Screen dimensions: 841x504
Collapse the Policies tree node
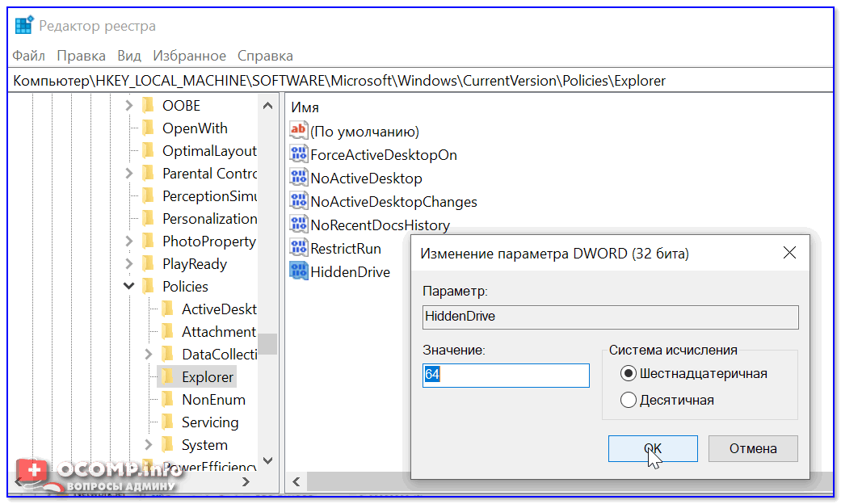[128, 286]
